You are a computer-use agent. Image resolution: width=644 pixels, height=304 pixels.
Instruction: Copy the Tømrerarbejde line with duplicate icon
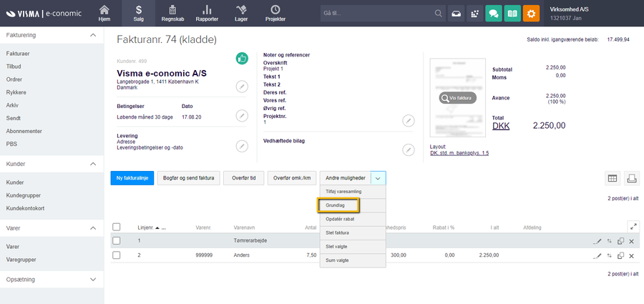[x=620, y=241]
